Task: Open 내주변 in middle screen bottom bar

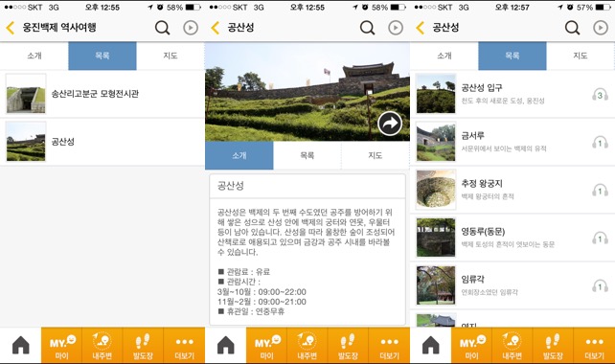Action: (307, 345)
